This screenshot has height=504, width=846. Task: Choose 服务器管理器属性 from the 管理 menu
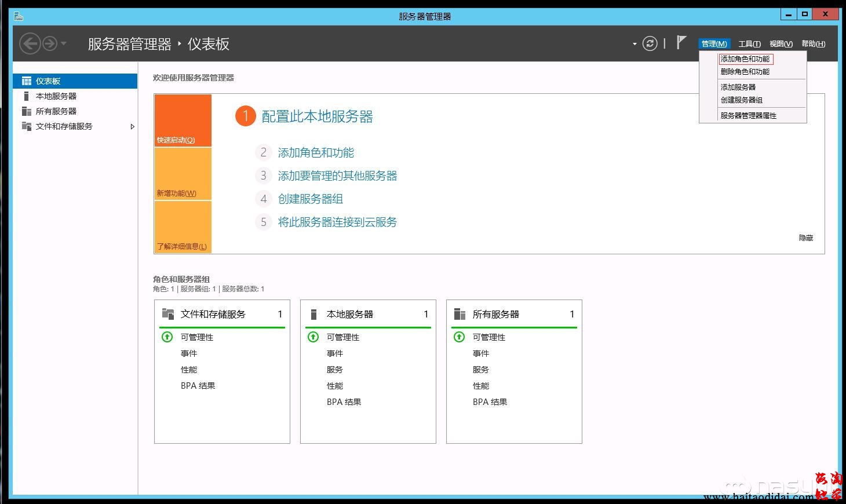coord(748,115)
